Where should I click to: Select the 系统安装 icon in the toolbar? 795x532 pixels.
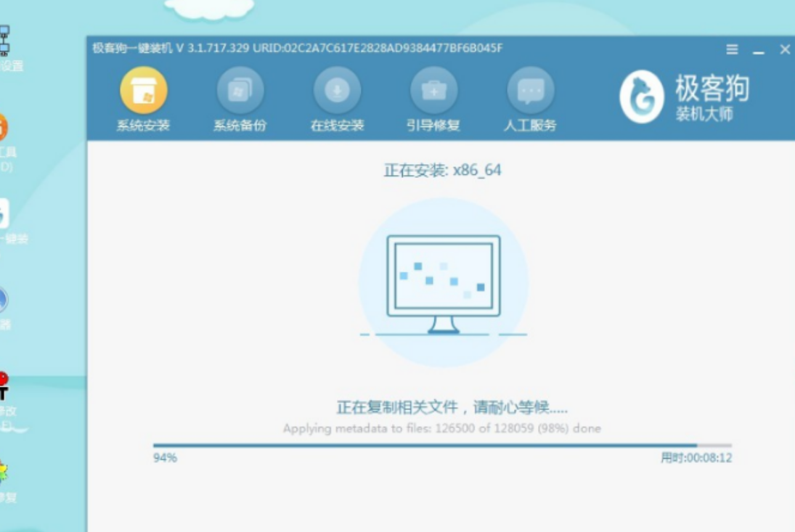(x=143, y=91)
